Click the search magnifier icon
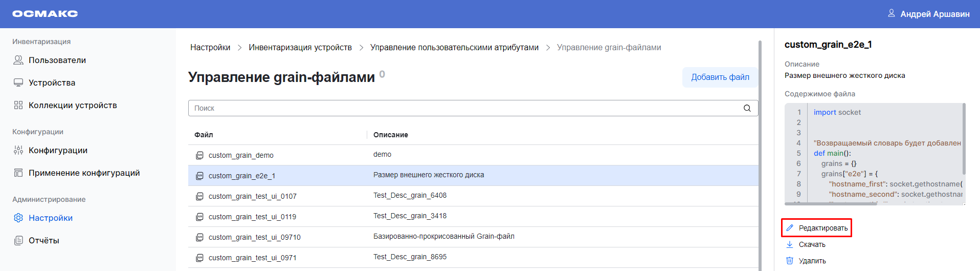This screenshot has width=980, height=271. point(747,108)
